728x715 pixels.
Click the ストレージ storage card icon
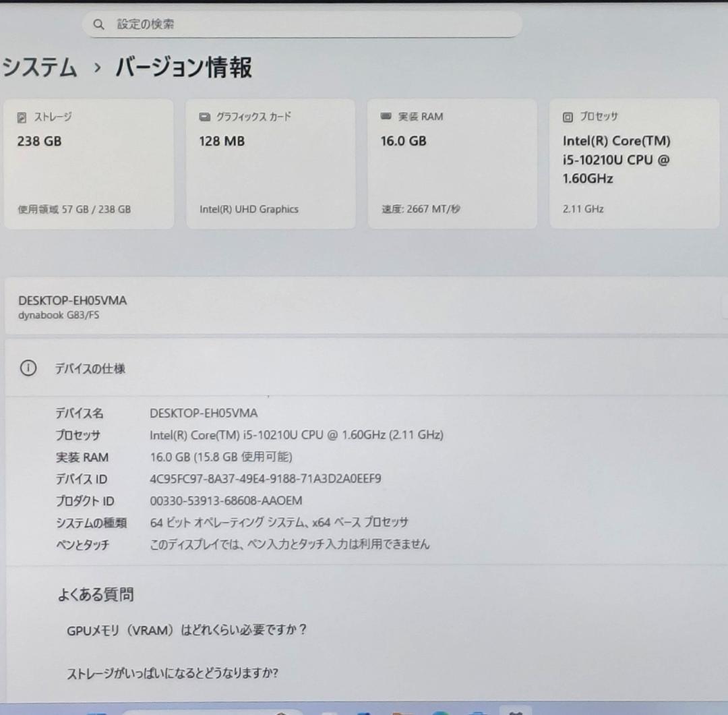click(21, 117)
